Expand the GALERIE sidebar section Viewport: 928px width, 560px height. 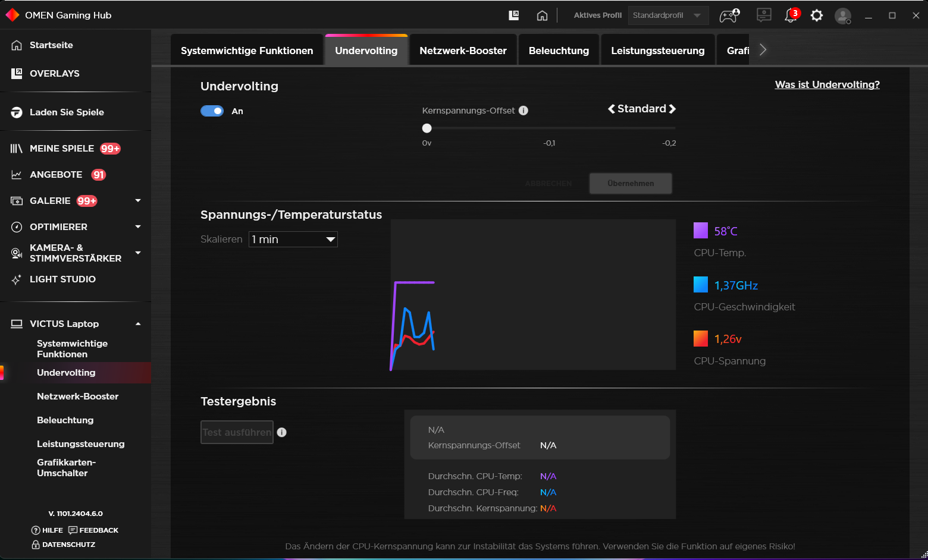pyautogui.click(x=138, y=200)
